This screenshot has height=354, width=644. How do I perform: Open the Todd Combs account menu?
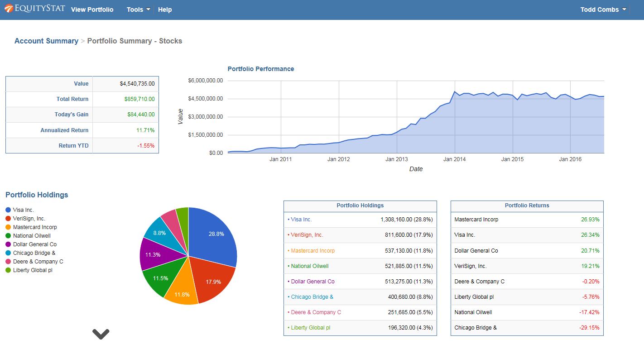pyautogui.click(x=602, y=9)
